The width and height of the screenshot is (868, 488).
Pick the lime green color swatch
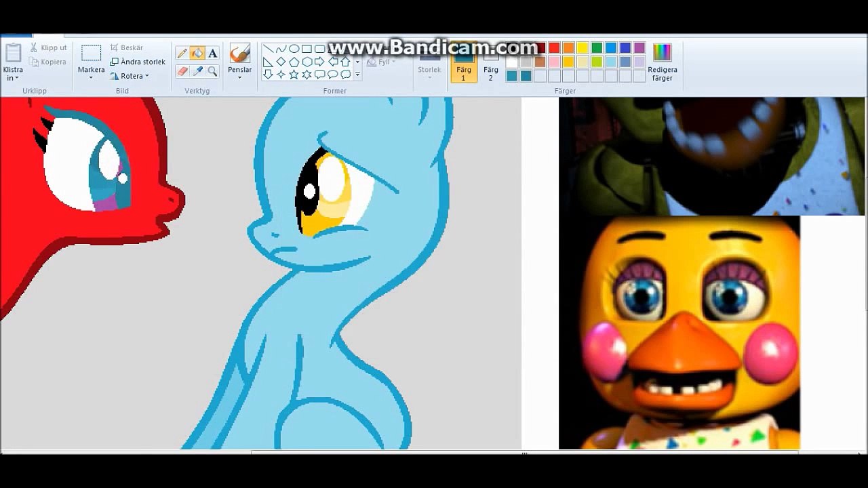pyautogui.click(x=597, y=62)
